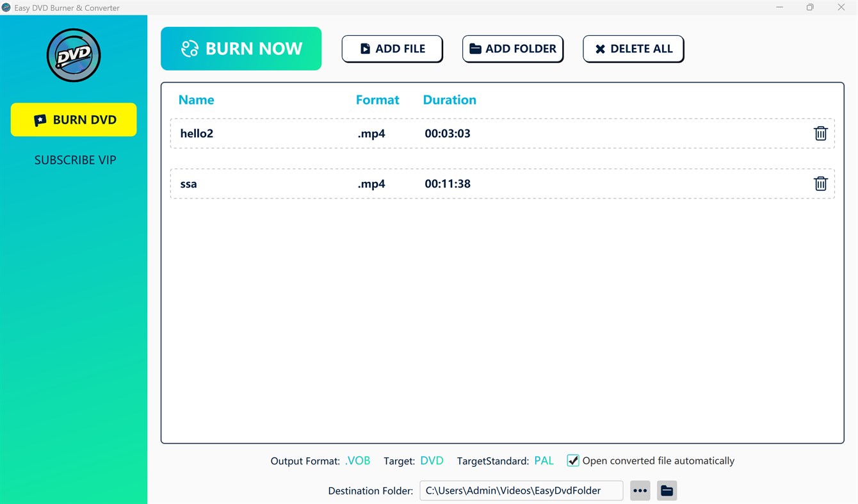Open SUBSCRIBE VIP
This screenshot has height=504, width=858.
click(x=75, y=159)
